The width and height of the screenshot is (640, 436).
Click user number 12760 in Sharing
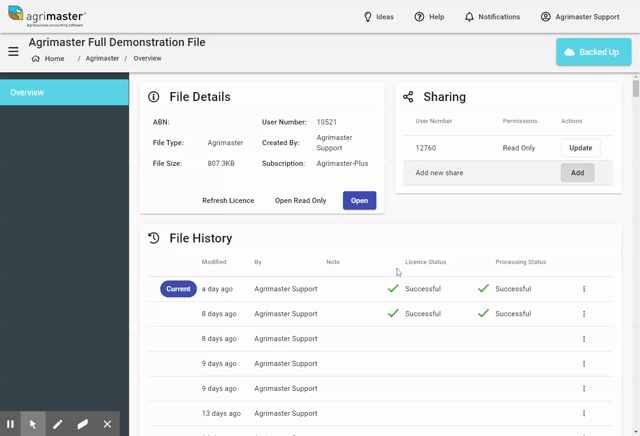point(426,148)
